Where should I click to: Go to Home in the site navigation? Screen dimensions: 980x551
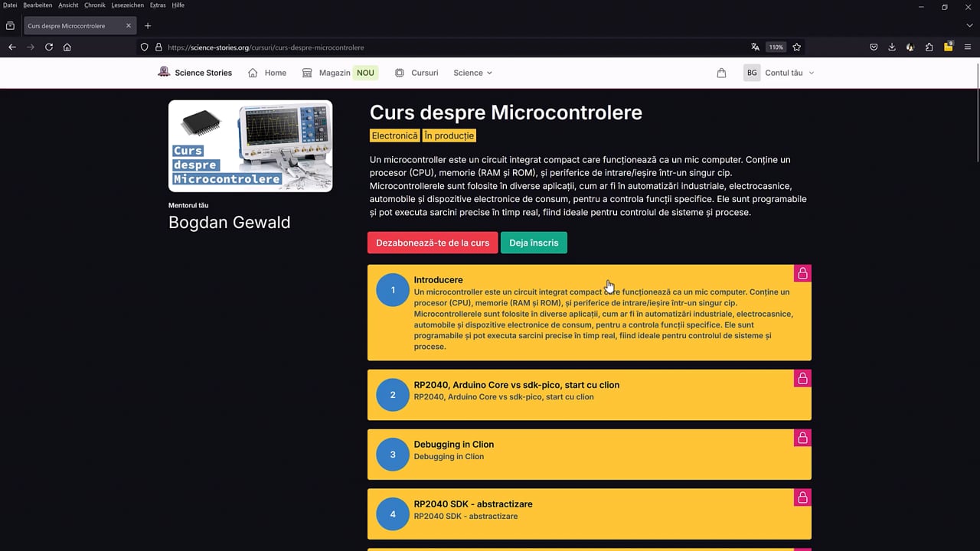click(x=267, y=73)
